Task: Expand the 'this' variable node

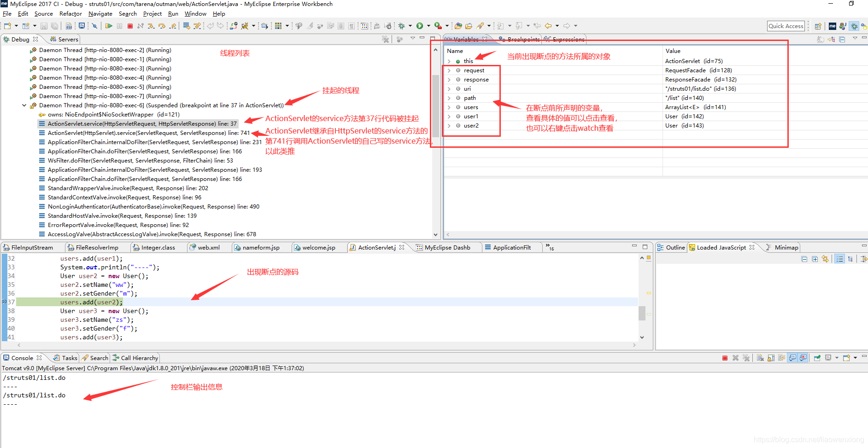Action: coord(449,61)
